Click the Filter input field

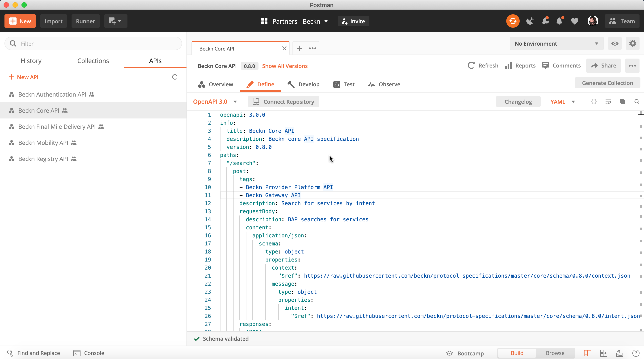pos(93,44)
